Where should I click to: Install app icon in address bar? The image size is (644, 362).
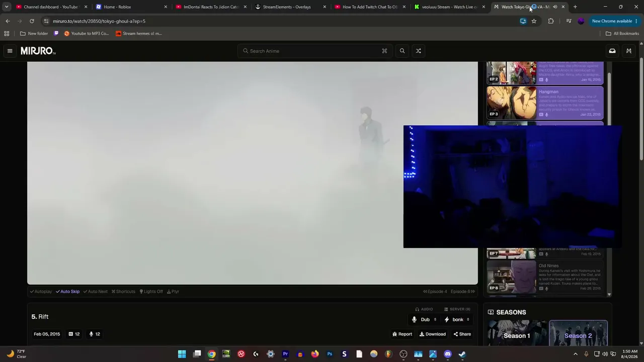pos(523,21)
